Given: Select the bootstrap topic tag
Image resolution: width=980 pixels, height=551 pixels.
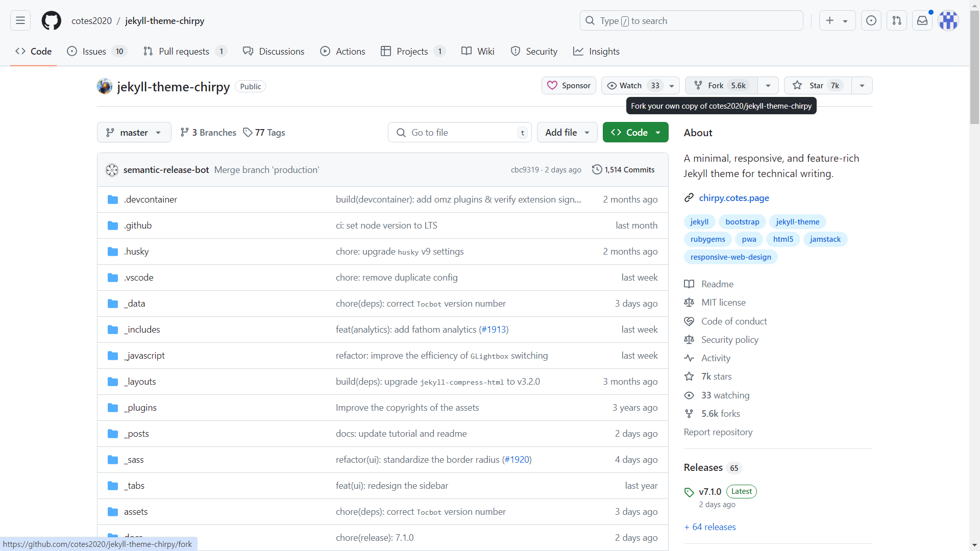Looking at the screenshot, I should [742, 222].
